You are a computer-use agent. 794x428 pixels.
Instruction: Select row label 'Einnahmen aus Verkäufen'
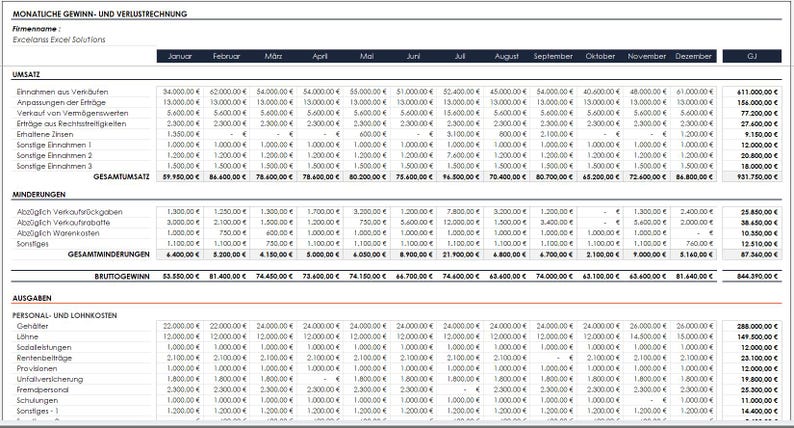(62, 92)
